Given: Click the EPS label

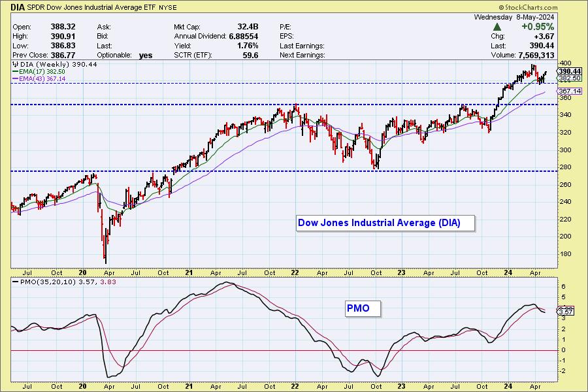Looking at the screenshot, I should pos(287,36).
